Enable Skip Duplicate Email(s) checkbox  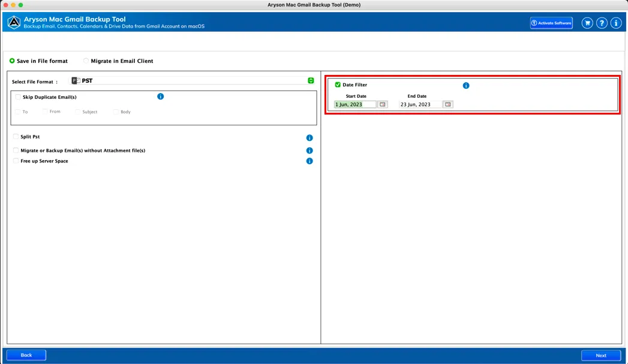click(18, 97)
